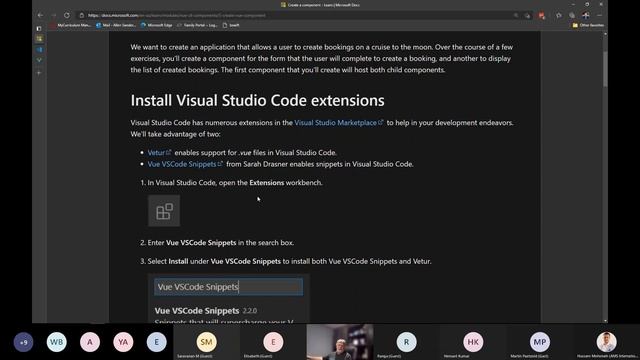Open the Other favorites folder
This screenshot has width=640, height=360.
click(x=588, y=25)
